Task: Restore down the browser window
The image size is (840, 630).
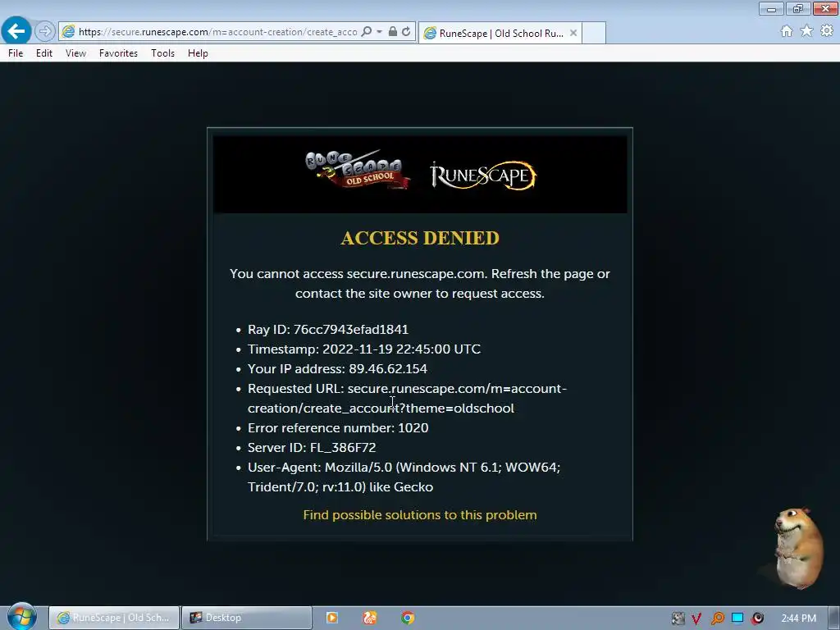Action: pos(798,8)
